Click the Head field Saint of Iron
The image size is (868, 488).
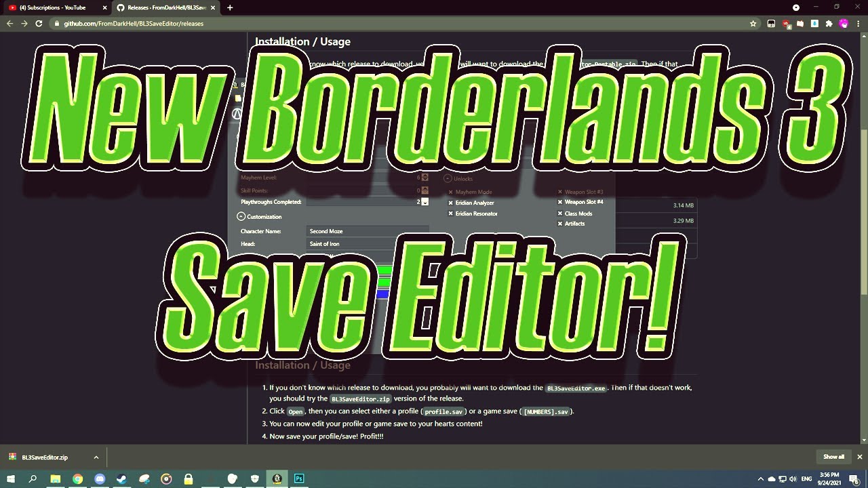pyautogui.click(x=368, y=243)
